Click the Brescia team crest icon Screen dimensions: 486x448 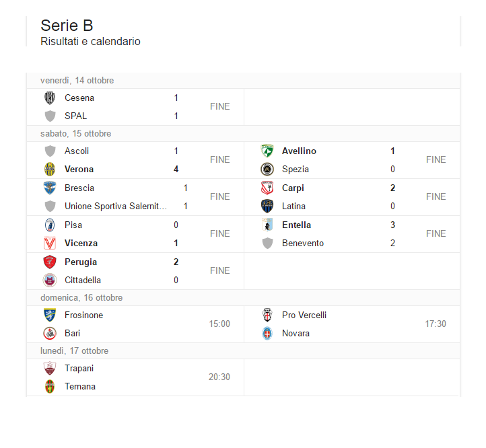pyautogui.click(x=50, y=188)
